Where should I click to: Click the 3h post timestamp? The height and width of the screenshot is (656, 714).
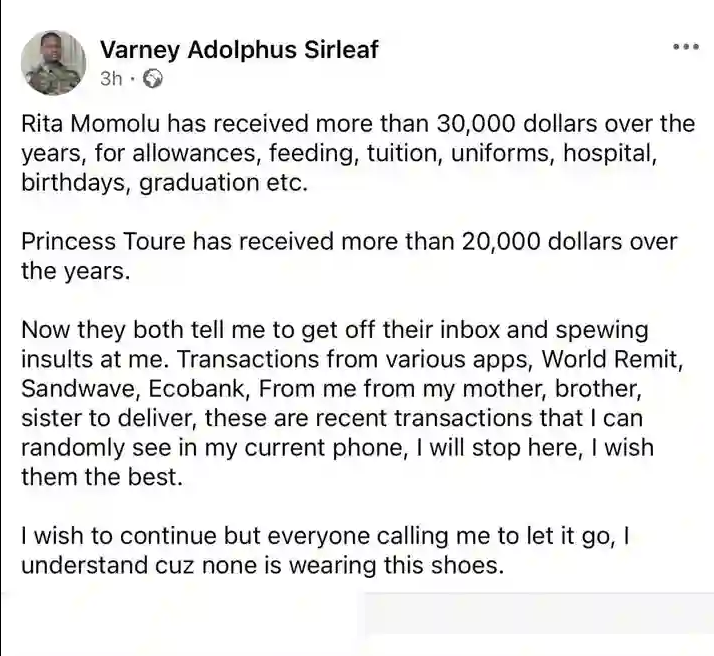point(111,77)
